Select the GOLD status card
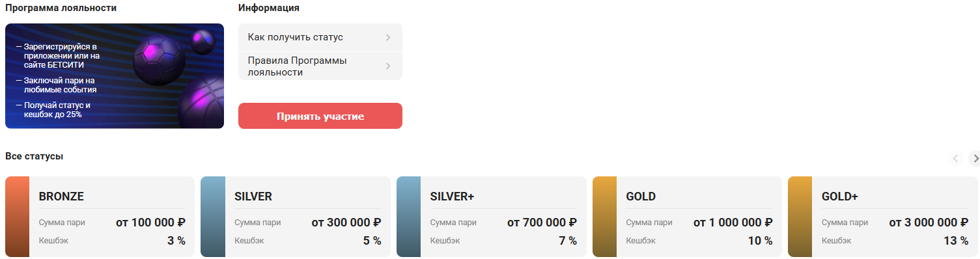The width and height of the screenshot is (980, 259). [688, 217]
